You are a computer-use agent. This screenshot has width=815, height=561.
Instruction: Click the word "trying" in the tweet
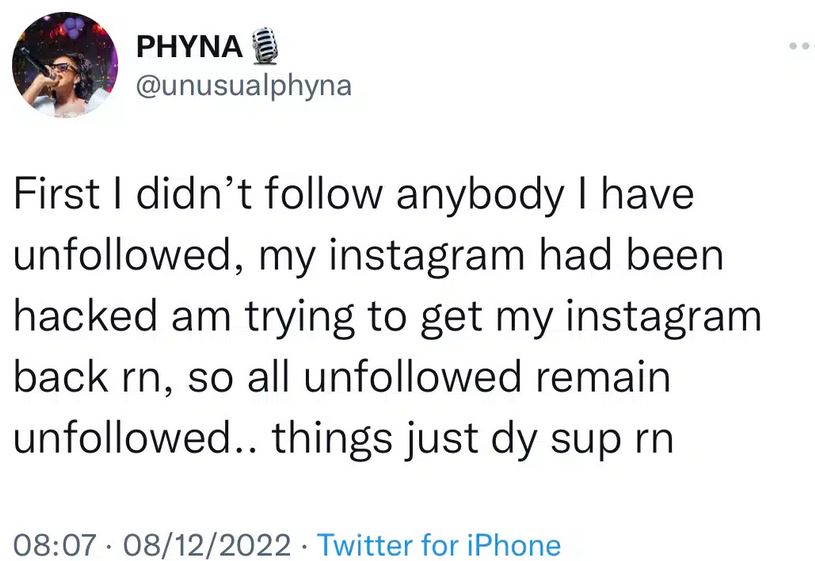tap(312, 317)
